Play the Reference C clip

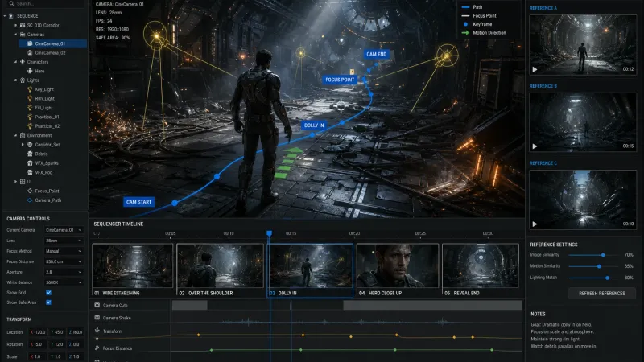click(535, 224)
